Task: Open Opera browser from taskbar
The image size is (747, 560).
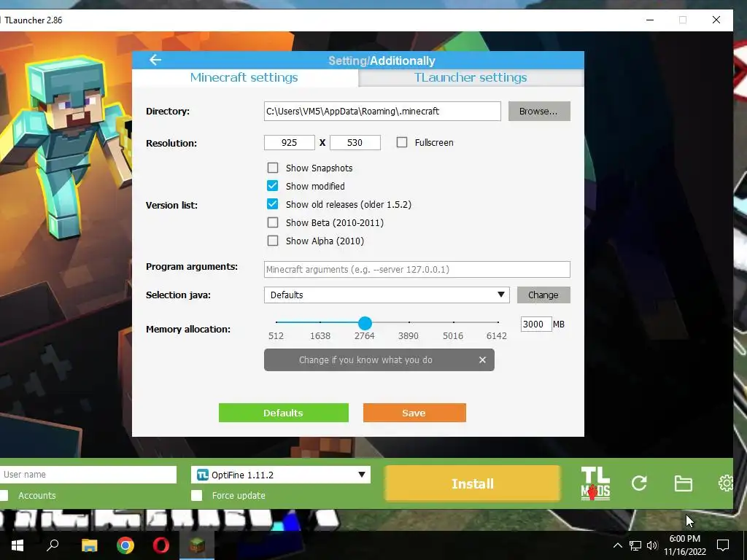Action: click(161, 545)
